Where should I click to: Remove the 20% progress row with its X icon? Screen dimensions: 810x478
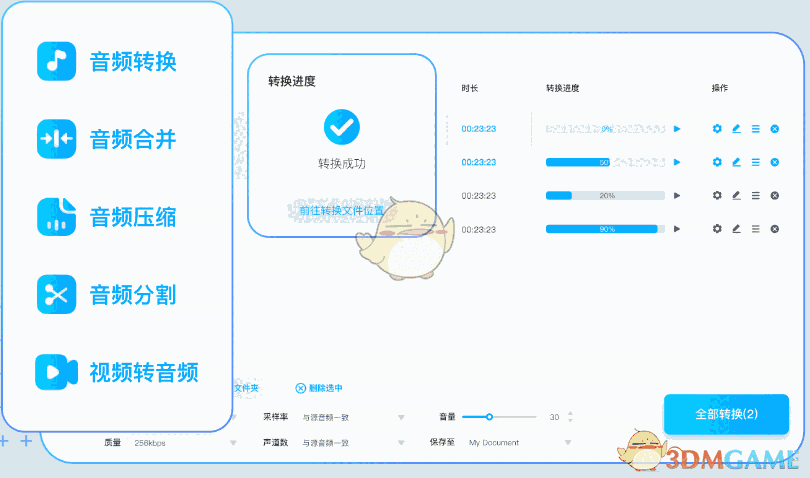tap(775, 195)
